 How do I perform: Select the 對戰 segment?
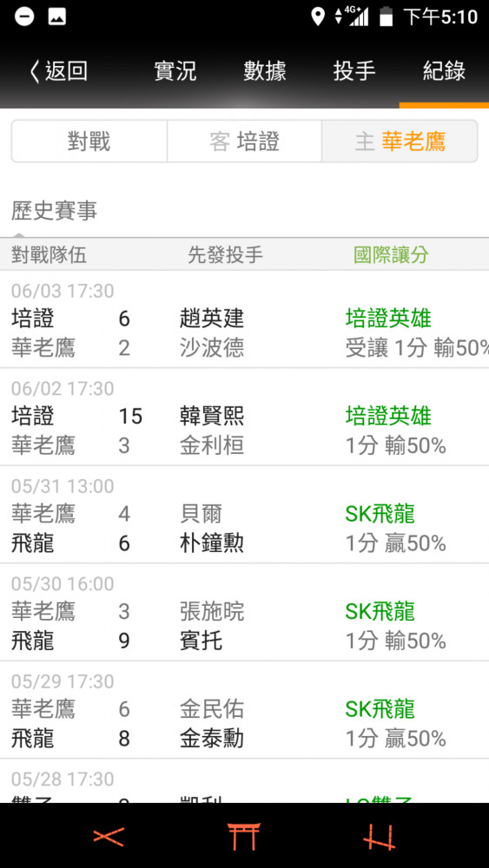89,141
